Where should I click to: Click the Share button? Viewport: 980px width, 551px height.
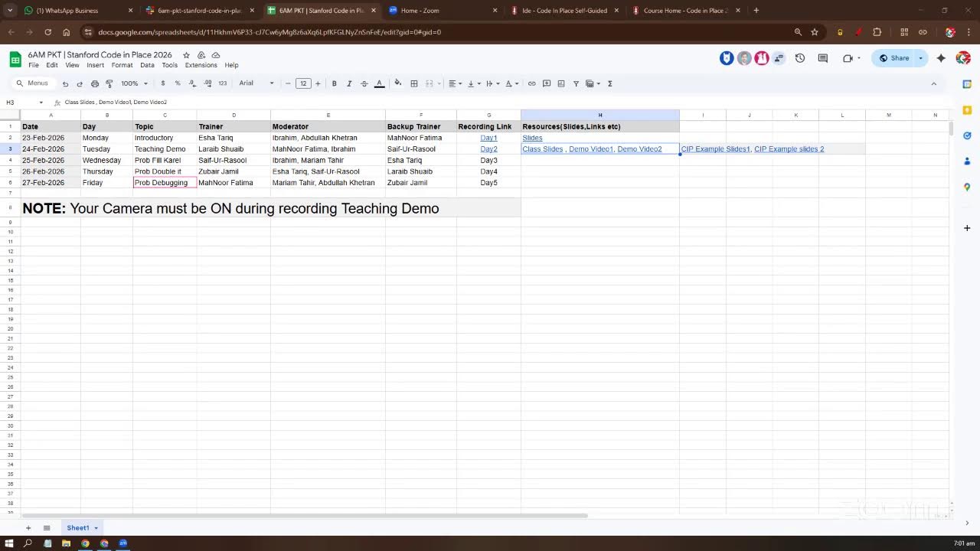click(894, 58)
